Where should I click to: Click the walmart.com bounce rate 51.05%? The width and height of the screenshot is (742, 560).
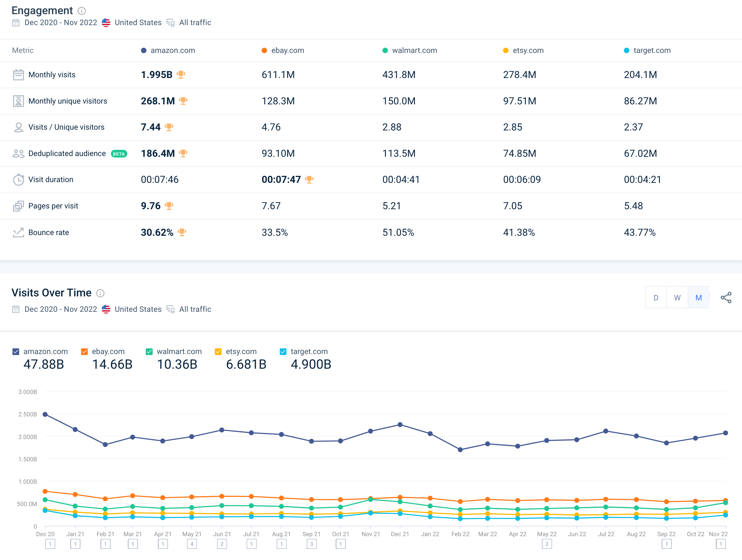tap(398, 233)
